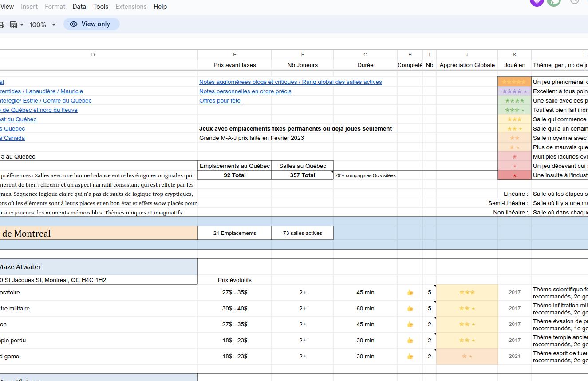
Task: Click the eye icon on View only
Action: (74, 24)
